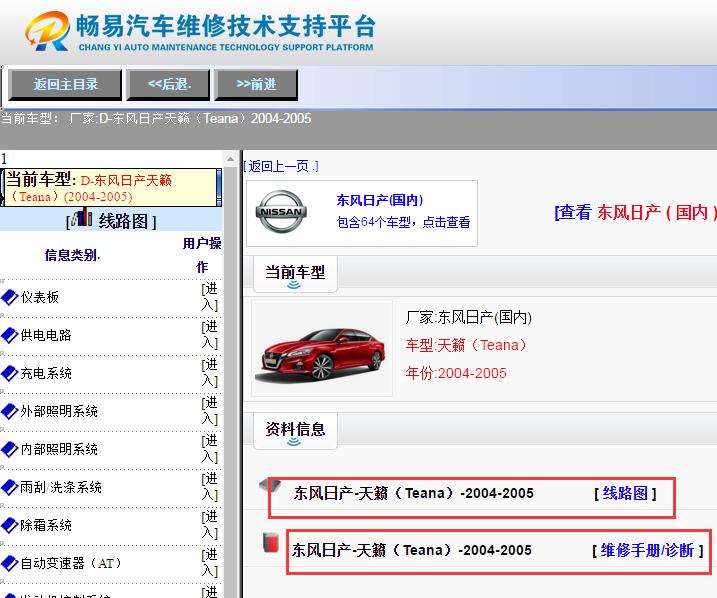Click the blue book icon for 供电电路
The image size is (717, 598).
point(10,336)
